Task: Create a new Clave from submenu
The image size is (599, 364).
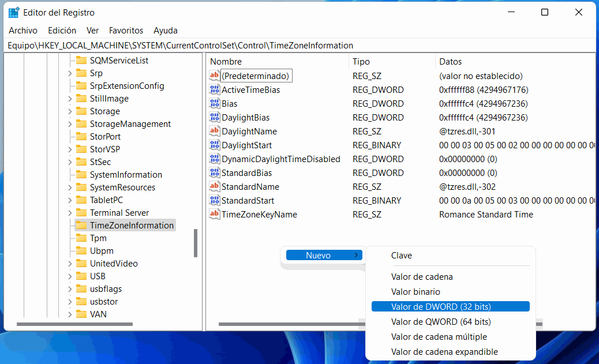Action: pos(402,256)
